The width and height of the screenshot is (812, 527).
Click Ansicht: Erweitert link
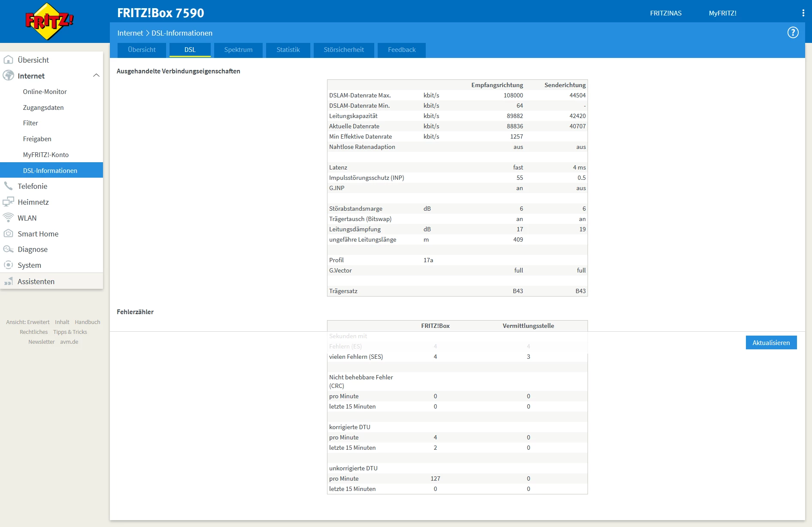pos(27,322)
